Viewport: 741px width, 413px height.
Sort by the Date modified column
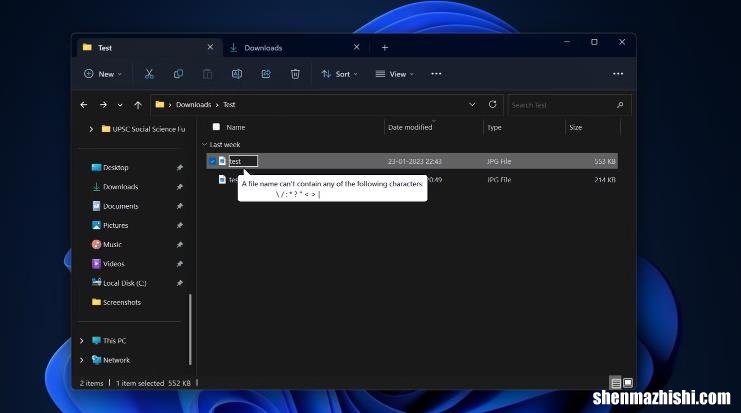(x=410, y=127)
